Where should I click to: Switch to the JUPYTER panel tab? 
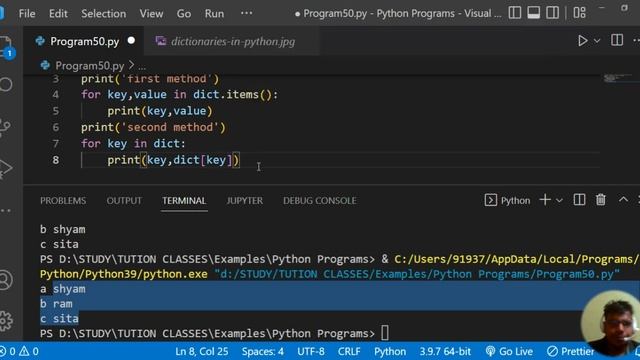[244, 201]
